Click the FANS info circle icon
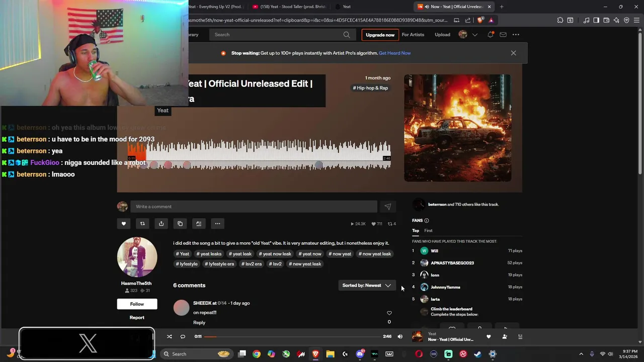This screenshot has width=644, height=362. click(427, 221)
